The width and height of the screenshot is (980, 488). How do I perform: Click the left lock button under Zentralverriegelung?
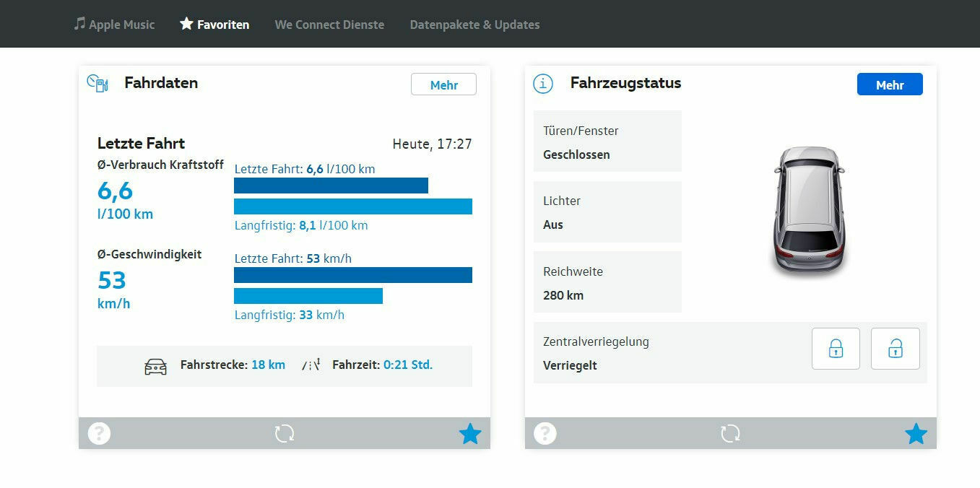click(836, 349)
